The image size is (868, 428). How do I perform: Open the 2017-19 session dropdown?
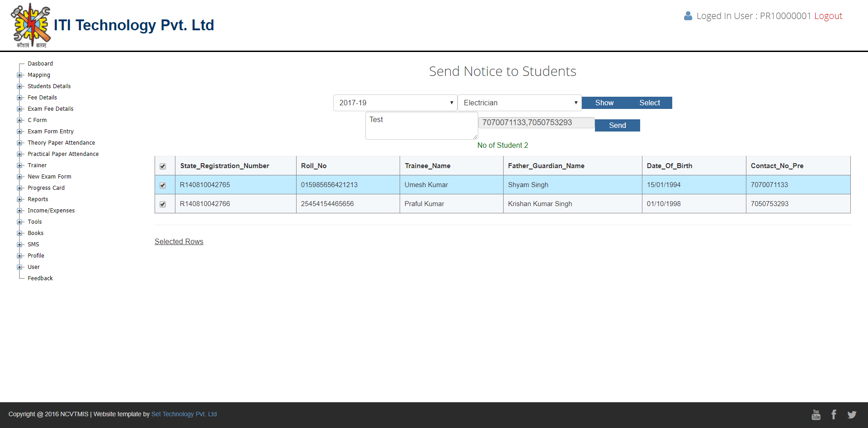coord(395,103)
